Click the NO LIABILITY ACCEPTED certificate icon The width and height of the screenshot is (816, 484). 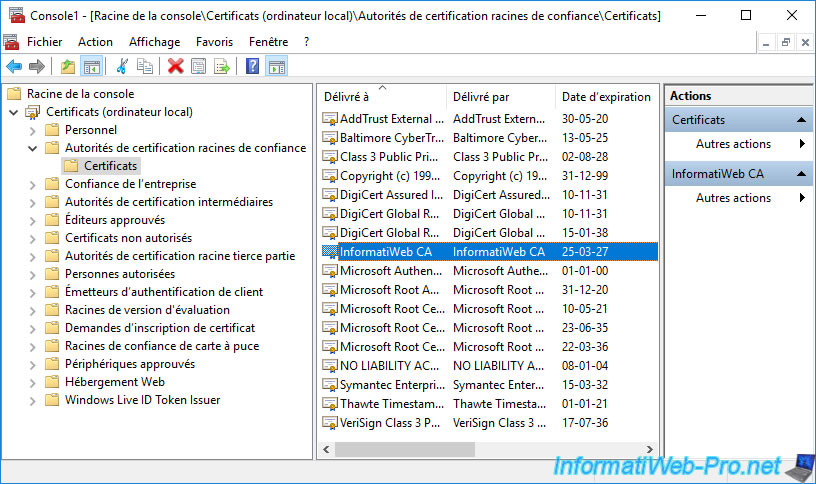point(329,366)
